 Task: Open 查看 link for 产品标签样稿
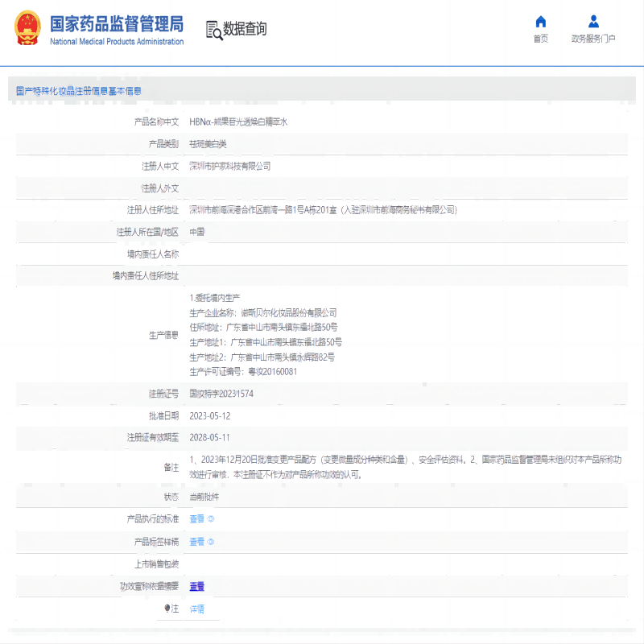tap(196, 542)
